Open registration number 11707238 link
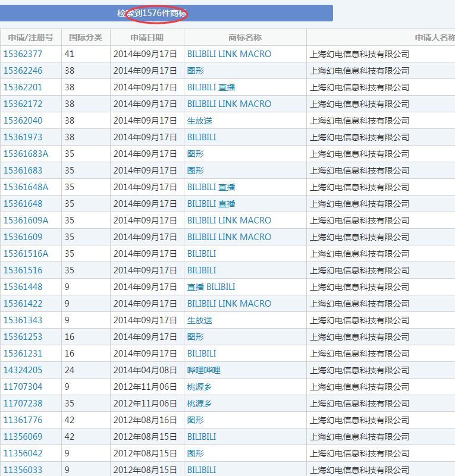This screenshot has width=455, height=476. [23, 404]
